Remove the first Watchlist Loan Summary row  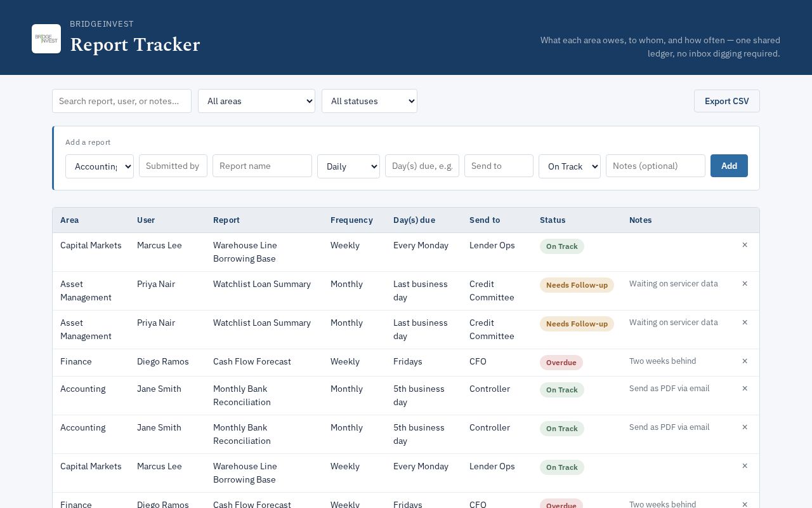(x=745, y=284)
